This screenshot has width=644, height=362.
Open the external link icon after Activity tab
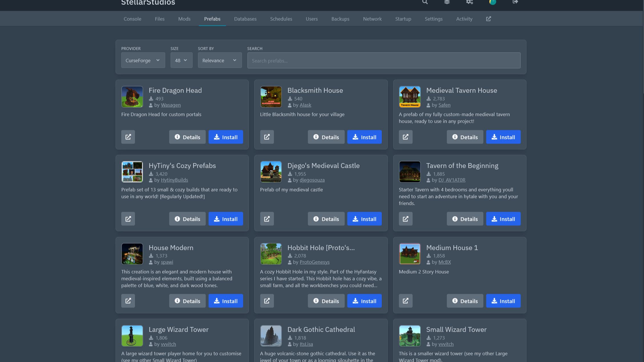(x=488, y=19)
